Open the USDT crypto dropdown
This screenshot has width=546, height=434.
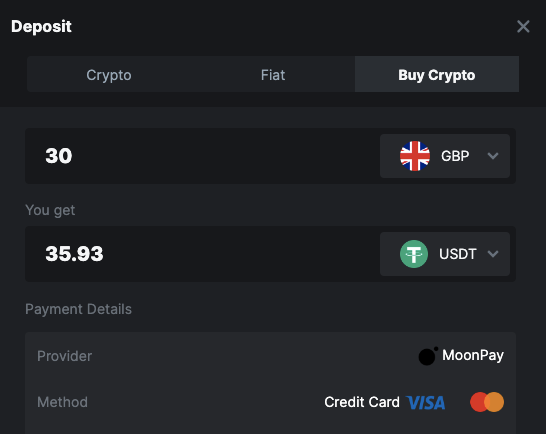point(445,254)
